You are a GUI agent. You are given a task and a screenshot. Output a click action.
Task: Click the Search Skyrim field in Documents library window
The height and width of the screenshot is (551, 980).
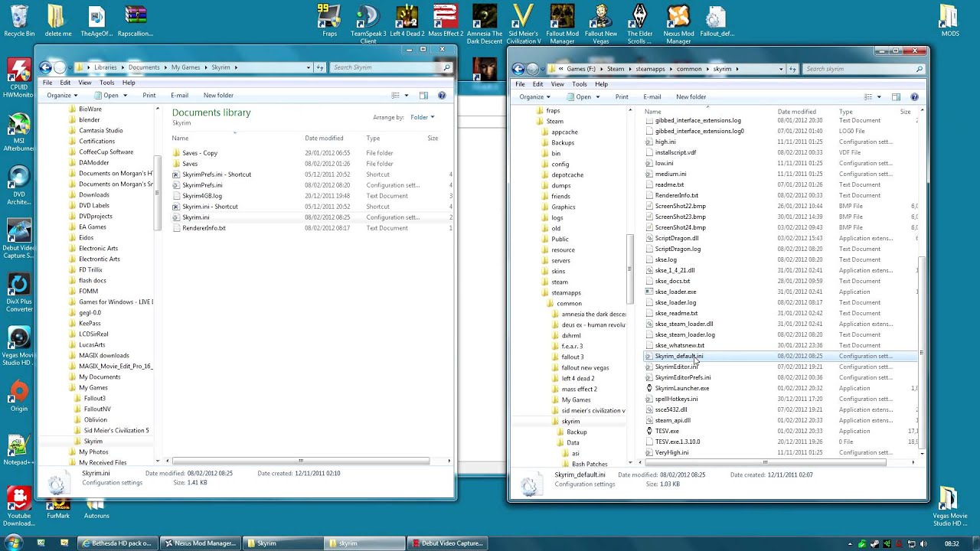tap(387, 67)
